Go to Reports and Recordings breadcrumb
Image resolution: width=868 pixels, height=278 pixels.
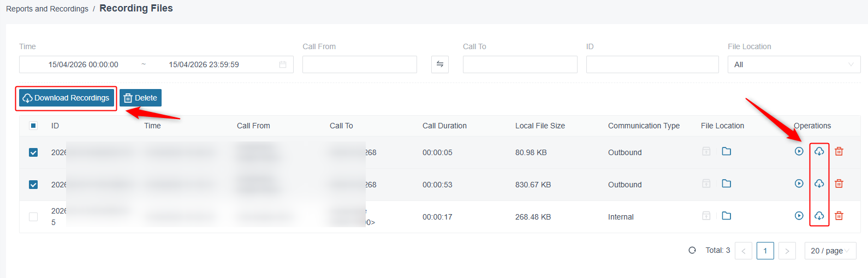tap(47, 9)
